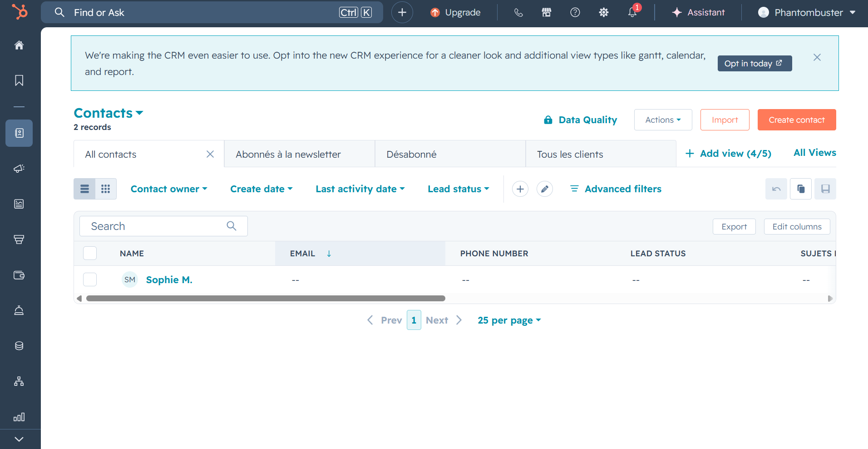Image resolution: width=868 pixels, height=449 pixels.
Task: Click the search magnifier in table search
Action: pos(232,226)
